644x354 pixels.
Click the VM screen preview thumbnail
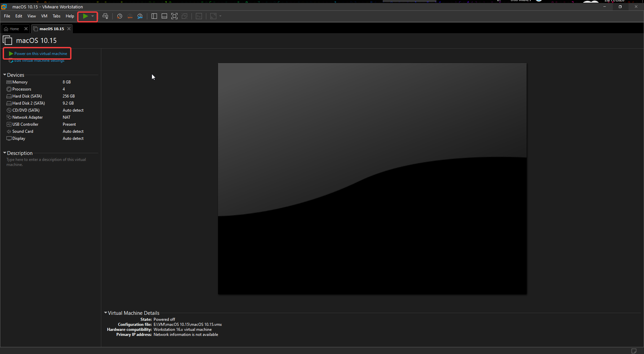coord(372,179)
